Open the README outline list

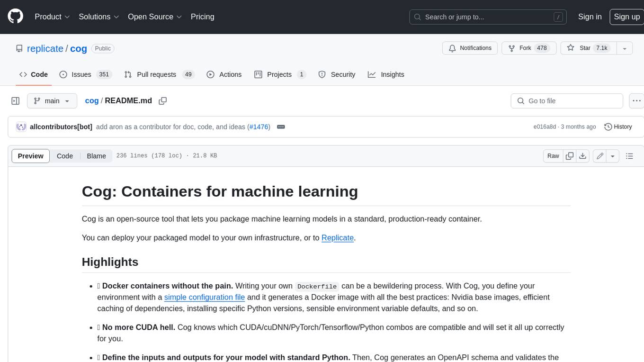629,156
